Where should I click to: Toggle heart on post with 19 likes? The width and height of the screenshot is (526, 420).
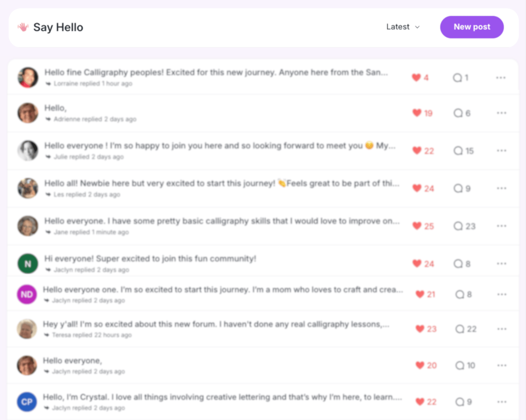click(417, 113)
